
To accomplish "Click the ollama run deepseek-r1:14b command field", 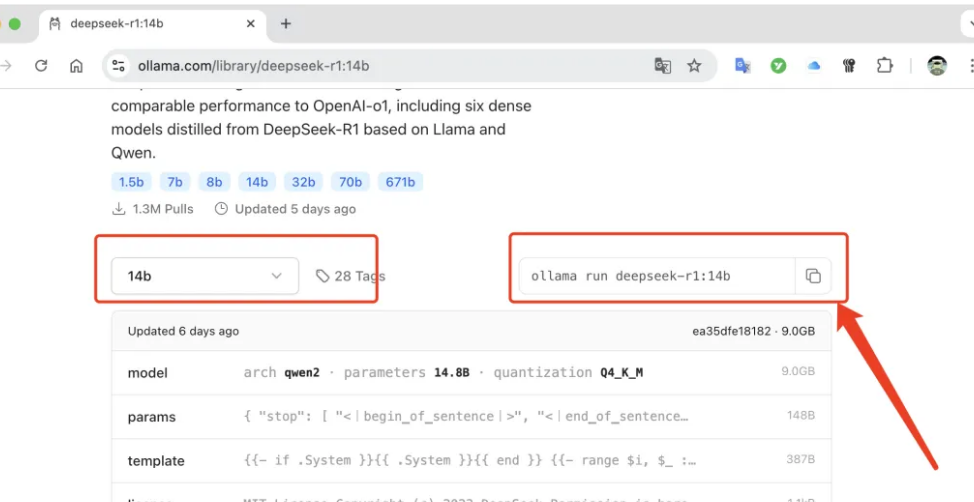I will coord(657,276).
